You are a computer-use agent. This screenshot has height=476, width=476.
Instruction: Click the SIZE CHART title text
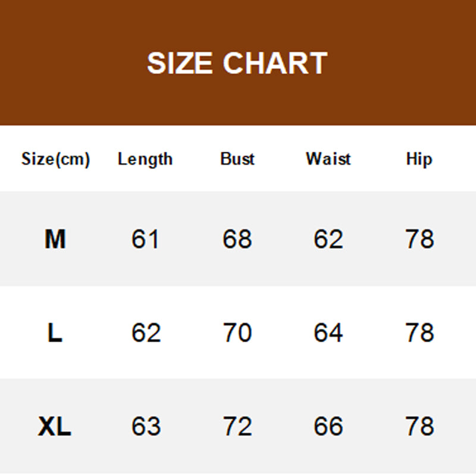click(x=237, y=63)
